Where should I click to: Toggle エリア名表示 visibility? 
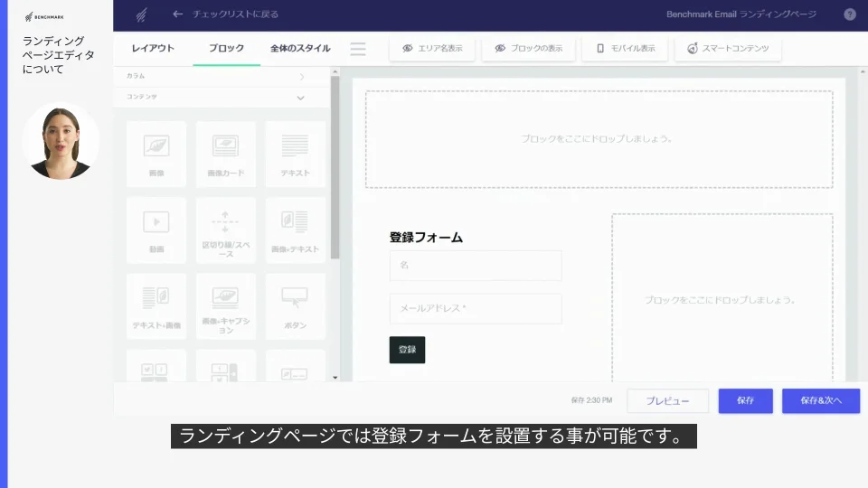tap(432, 49)
